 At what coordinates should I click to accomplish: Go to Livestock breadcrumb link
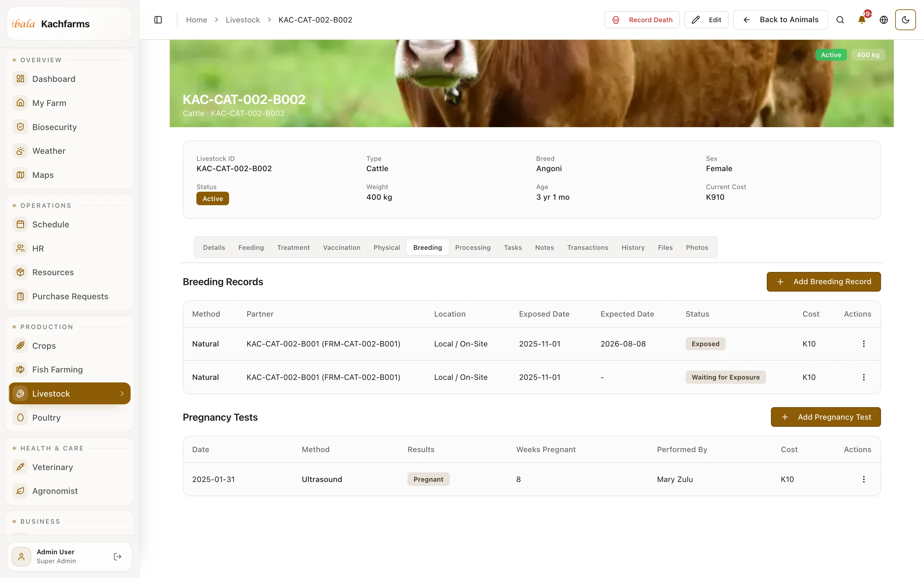(x=243, y=20)
